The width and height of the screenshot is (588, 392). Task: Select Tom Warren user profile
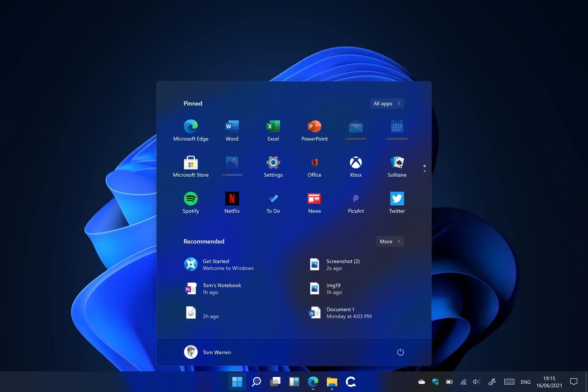[x=206, y=352]
